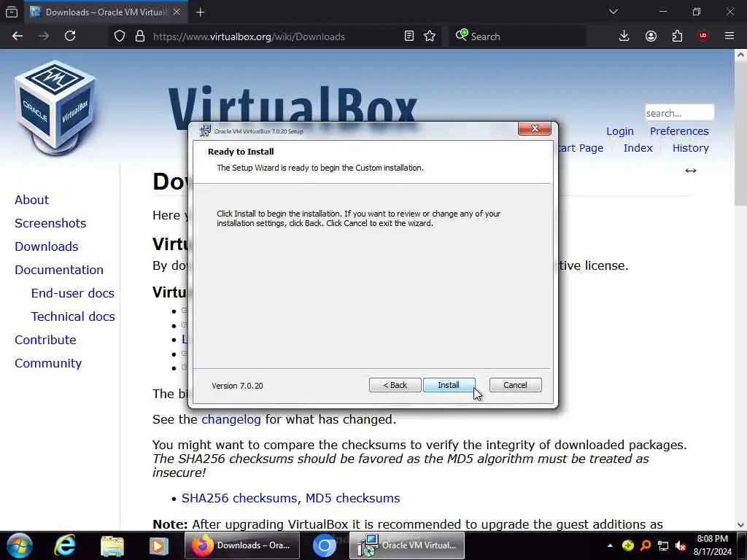Image resolution: width=747 pixels, height=560 pixels.
Task: Click the Install button in Setup wizard
Action: coord(449,385)
